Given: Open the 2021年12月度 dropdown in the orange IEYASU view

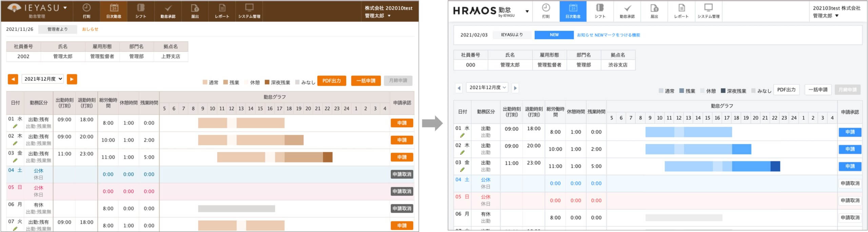Looking at the screenshot, I should tap(43, 79).
